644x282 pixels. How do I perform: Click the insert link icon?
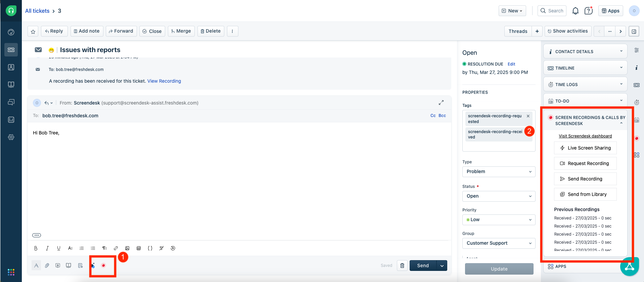point(116,248)
